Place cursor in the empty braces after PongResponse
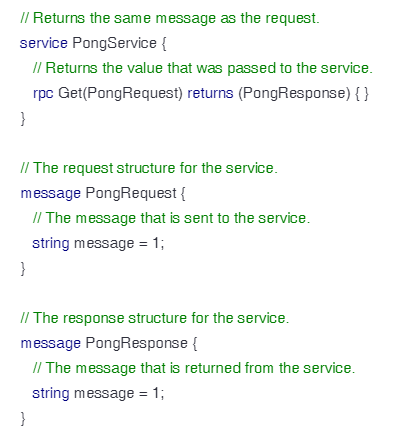 [362, 93]
